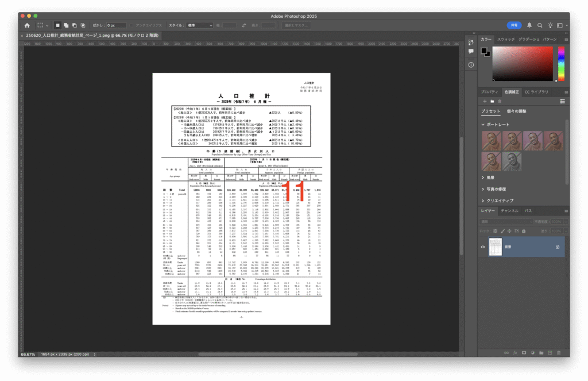Image resolution: width=588 pixels, height=381 pixels.
Task: Click the 共有 share button
Action: (514, 25)
